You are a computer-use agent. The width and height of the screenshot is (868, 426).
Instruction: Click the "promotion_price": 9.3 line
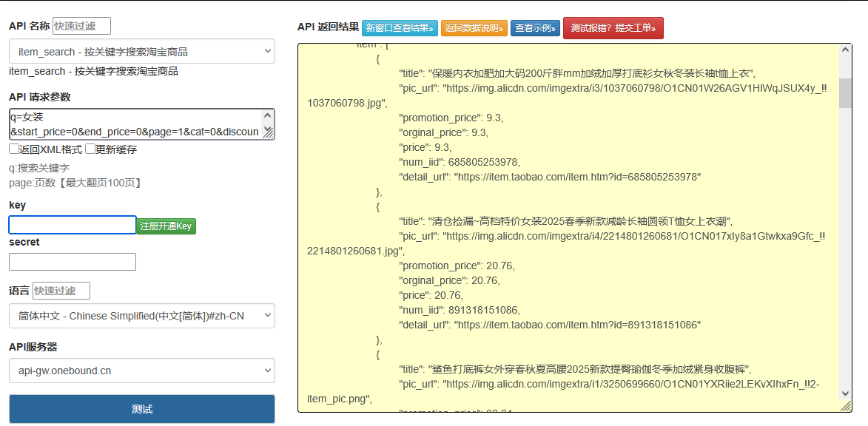(451, 118)
